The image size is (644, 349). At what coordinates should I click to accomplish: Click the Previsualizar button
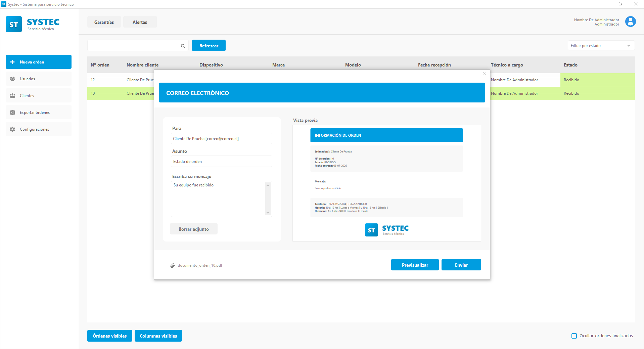point(415,265)
